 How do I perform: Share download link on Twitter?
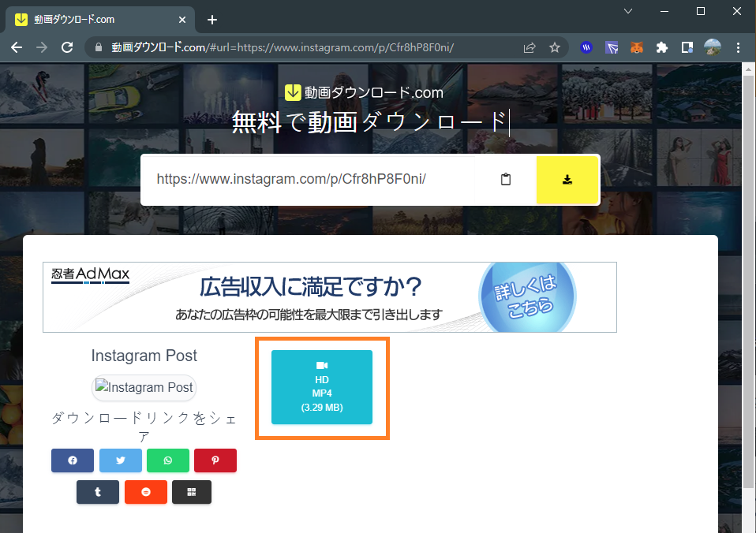pos(121,460)
